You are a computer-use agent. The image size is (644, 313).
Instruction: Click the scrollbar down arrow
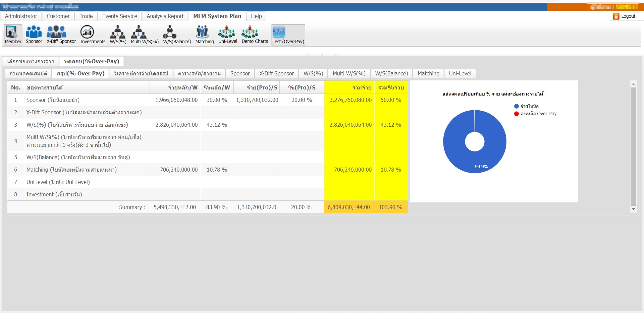coord(633,209)
